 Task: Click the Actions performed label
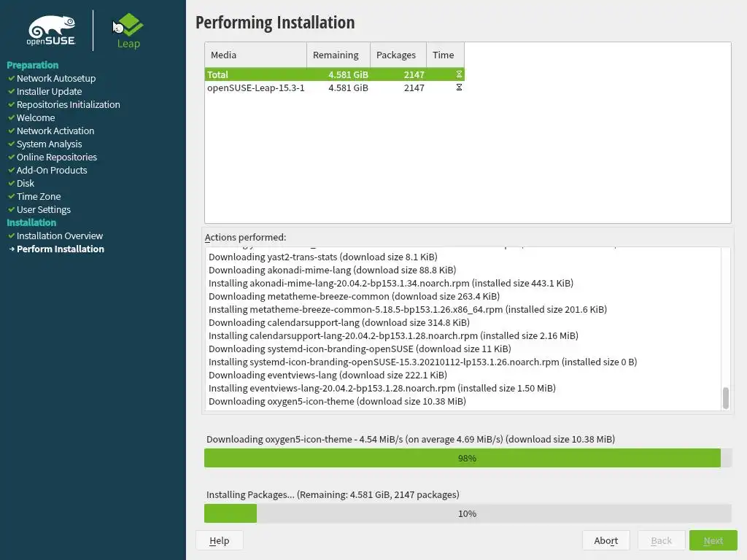(245, 237)
